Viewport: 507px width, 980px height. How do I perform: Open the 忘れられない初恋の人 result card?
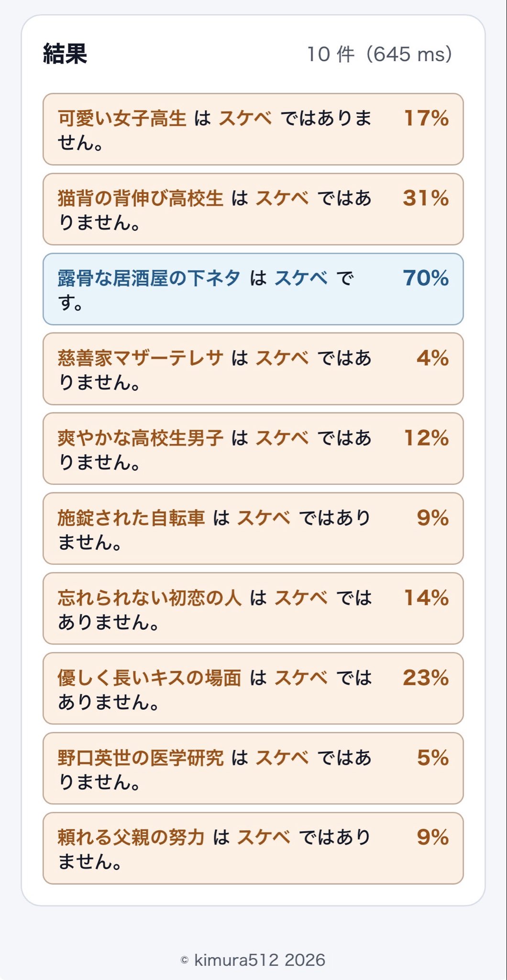253,609
